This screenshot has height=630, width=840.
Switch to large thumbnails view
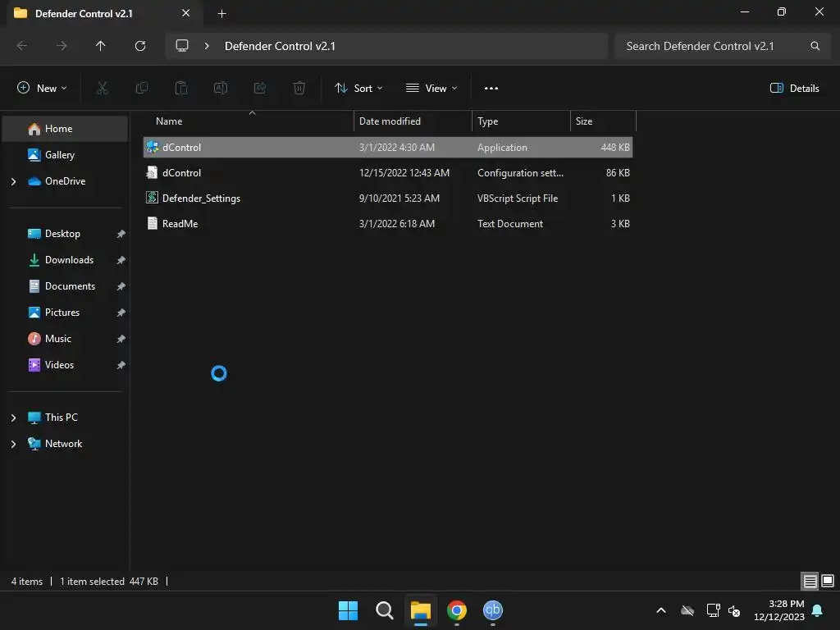point(828,582)
